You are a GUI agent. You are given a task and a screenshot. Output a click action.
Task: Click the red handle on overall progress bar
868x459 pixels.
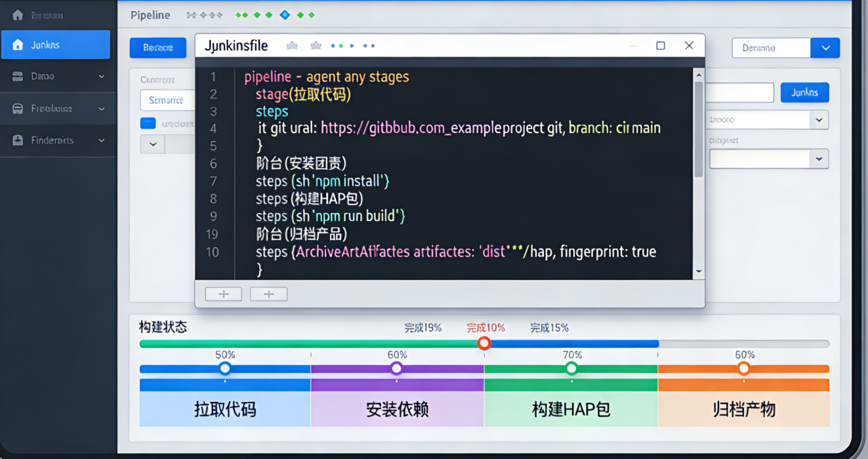tap(484, 343)
